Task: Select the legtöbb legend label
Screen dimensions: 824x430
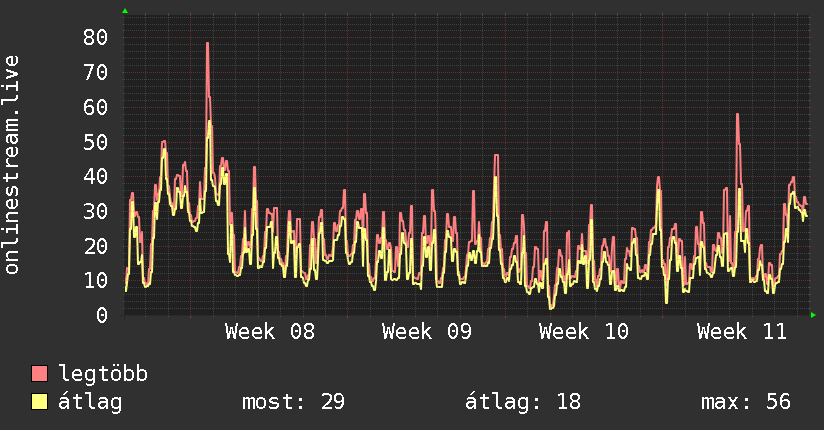Action: tap(104, 374)
